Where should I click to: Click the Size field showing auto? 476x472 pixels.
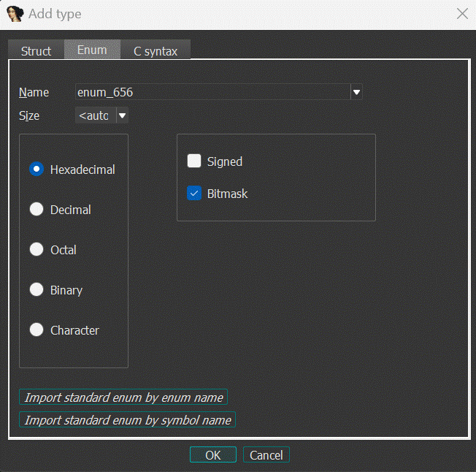pos(94,115)
